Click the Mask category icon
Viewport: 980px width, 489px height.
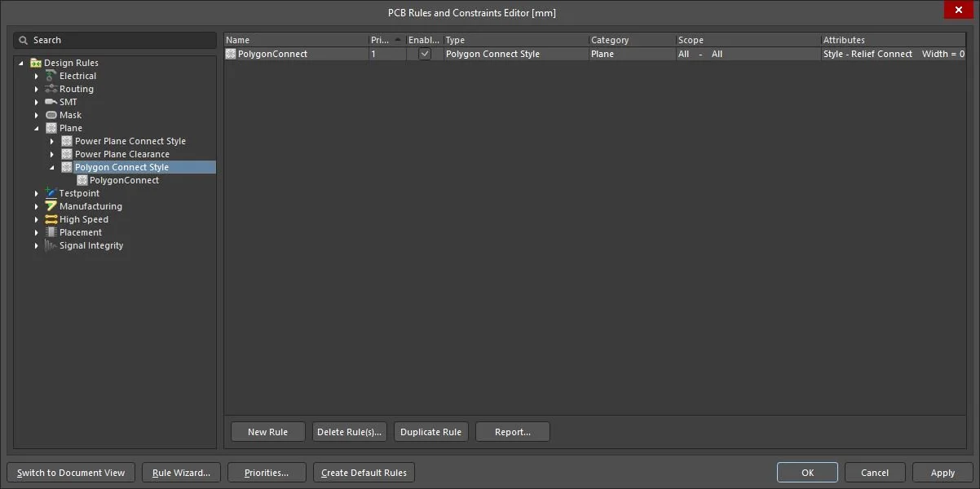(x=51, y=115)
